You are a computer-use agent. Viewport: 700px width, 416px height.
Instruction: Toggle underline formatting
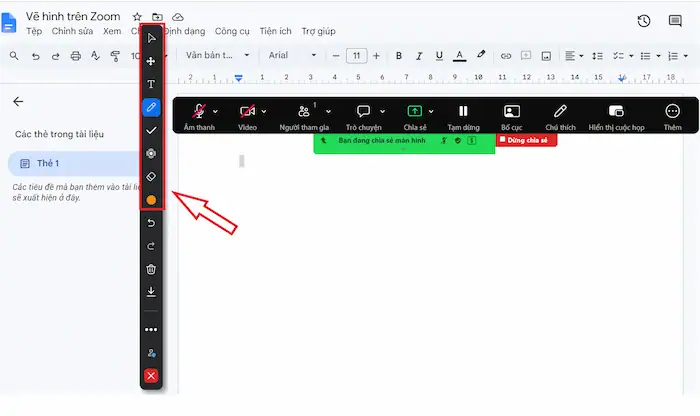point(439,56)
